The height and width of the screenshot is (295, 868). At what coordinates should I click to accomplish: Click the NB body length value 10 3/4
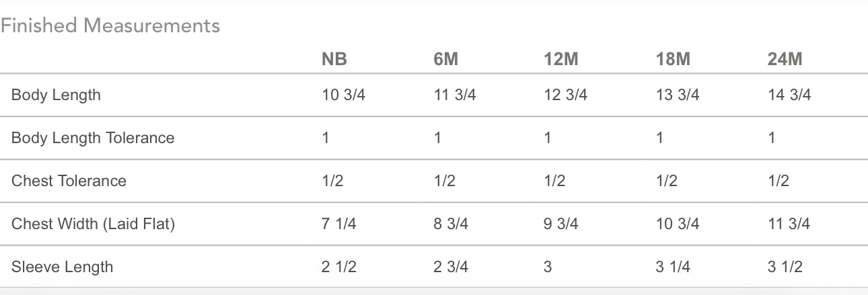click(x=343, y=95)
